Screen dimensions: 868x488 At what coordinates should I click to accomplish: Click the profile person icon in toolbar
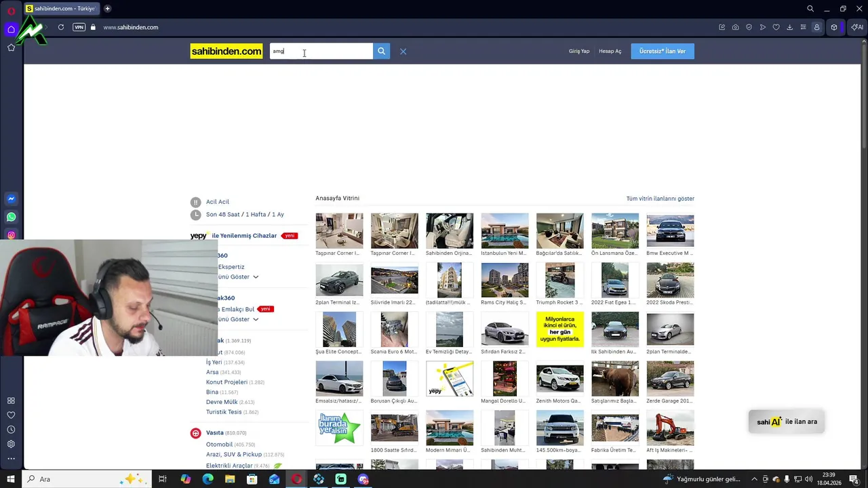tap(816, 27)
